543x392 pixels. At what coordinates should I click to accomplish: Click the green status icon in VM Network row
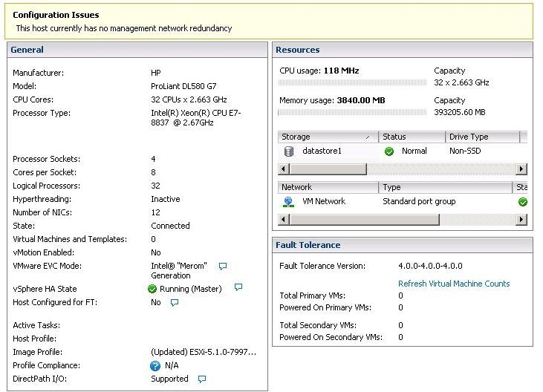tap(522, 201)
